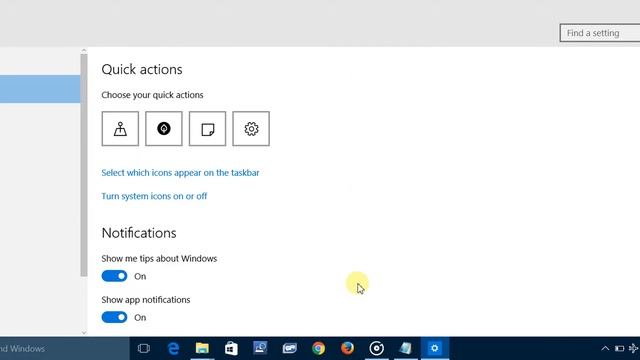Viewport: 640px width, 360px height.
Task: Open 'Turn system icons on or off' link
Action: [x=154, y=196]
